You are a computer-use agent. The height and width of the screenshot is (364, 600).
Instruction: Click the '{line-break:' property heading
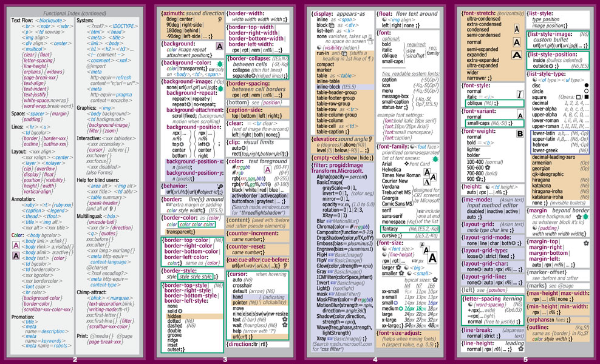click(478, 330)
